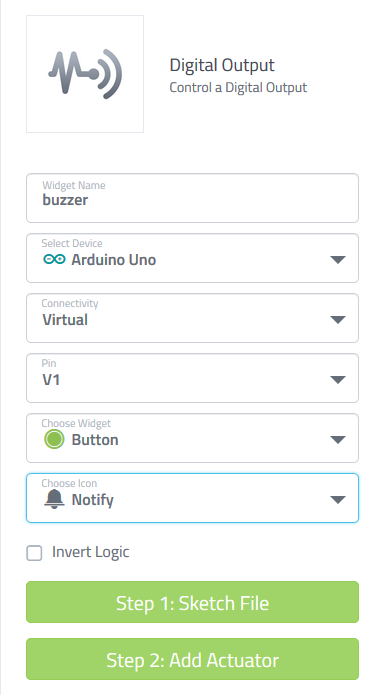The height and width of the screenshot is (695, 384).
Task: Click the Notify icon selection text
Action: coord(93,500)
